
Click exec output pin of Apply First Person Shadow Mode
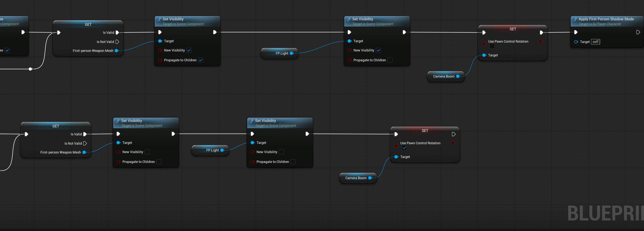pyautogui.click(x=638, y=32)
